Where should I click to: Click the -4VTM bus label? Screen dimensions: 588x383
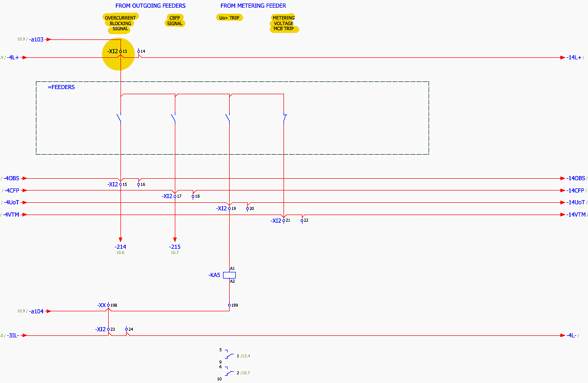coord(11,215)
